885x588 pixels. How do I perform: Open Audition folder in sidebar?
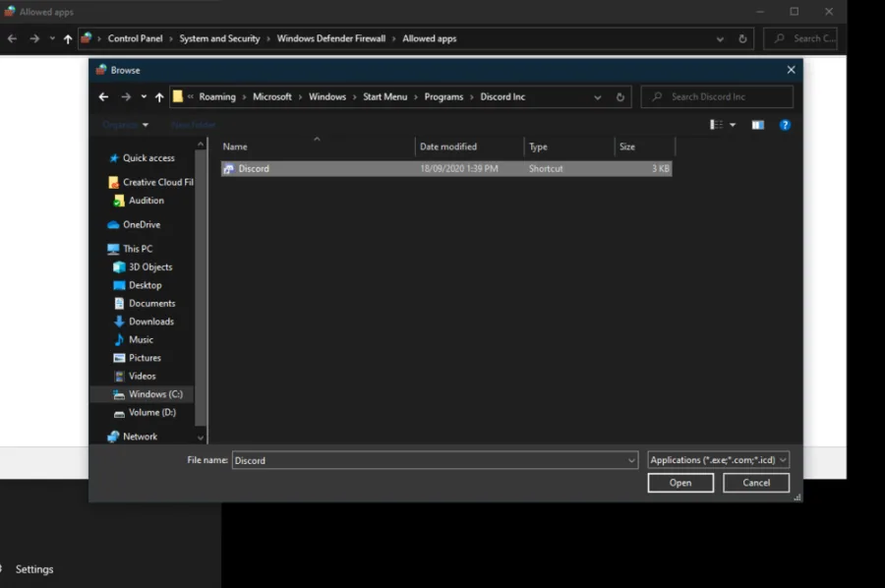point(140,201)
